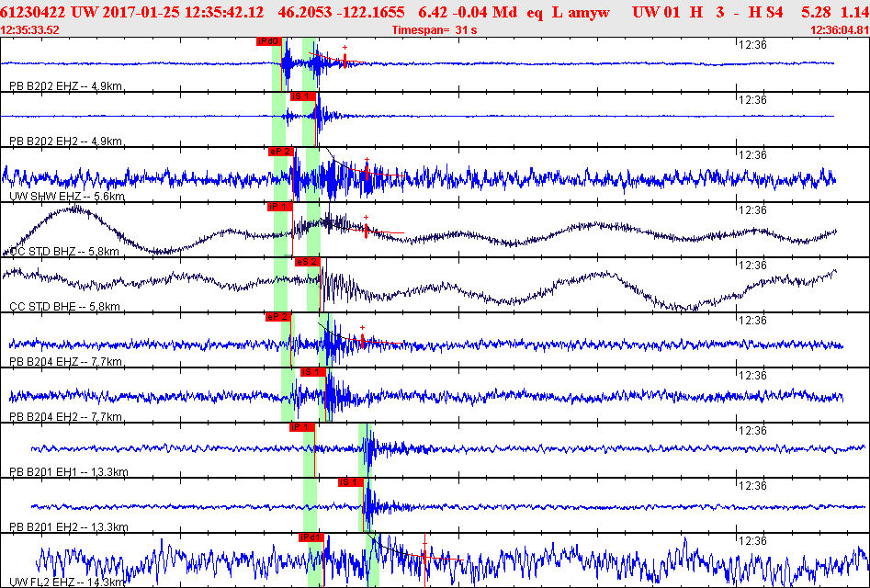Viewport: 870px width, 588px height.
Task: Click the red coda marker on SHW EHZ trace
Action: [367, 169]
